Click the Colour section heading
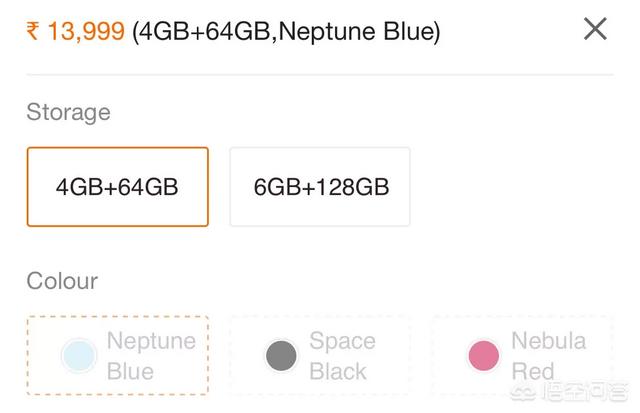The width and height of the screenshot is (640, 413). click(62, 281)
